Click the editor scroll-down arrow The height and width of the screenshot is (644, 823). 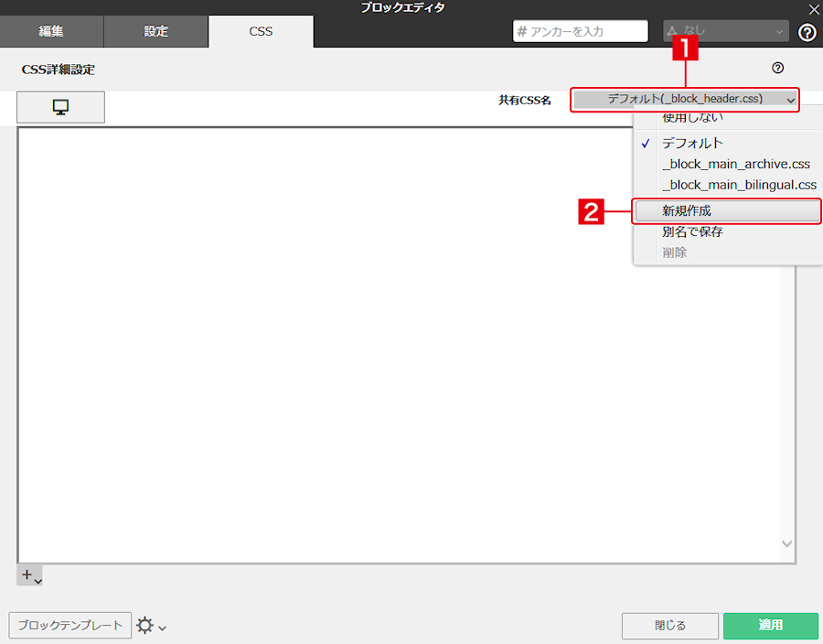click(x=786, y=543)
